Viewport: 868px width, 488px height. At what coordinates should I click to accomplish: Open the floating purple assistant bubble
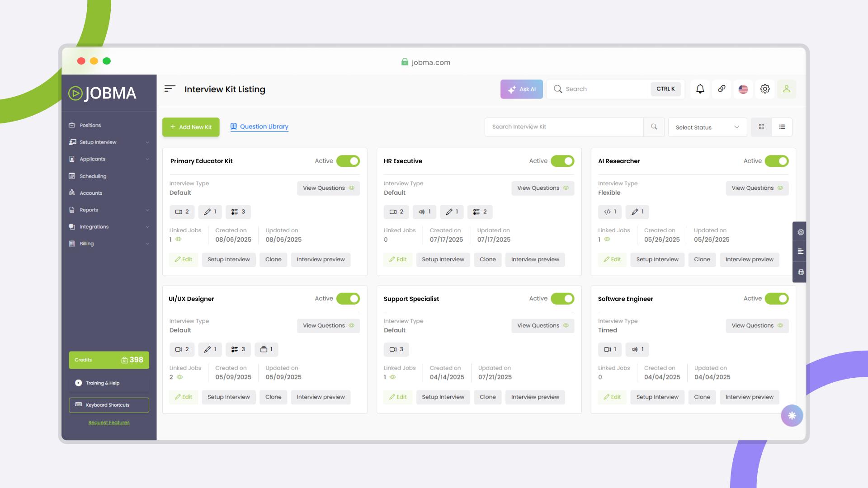[x=792, y=416]
